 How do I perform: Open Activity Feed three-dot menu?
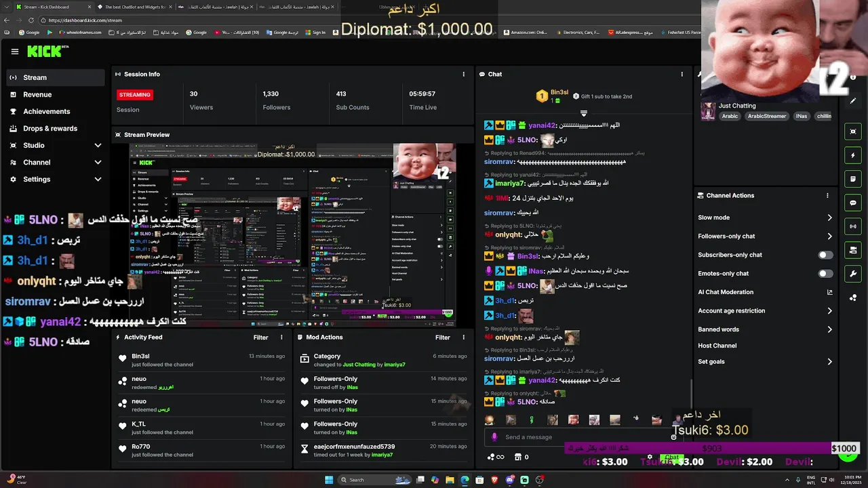pos(281,337)
